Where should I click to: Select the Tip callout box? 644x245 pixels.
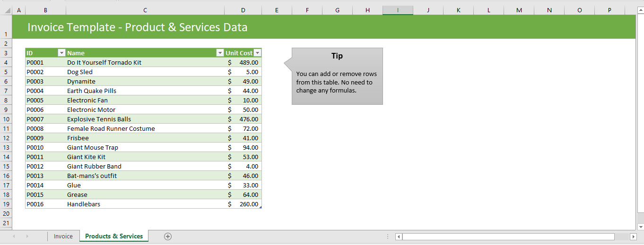coord(337,76)
